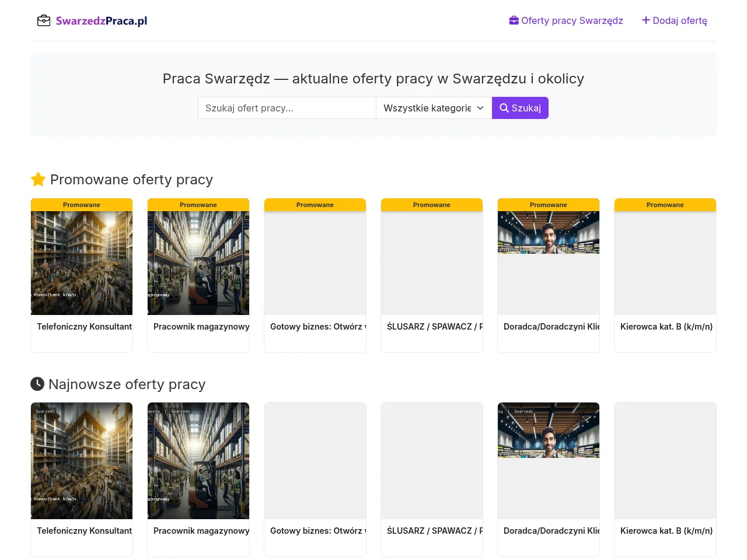Click the clock icon beside Najnowsze oferty pracy
Screen dimensions: 747x560
click(37, 384)
